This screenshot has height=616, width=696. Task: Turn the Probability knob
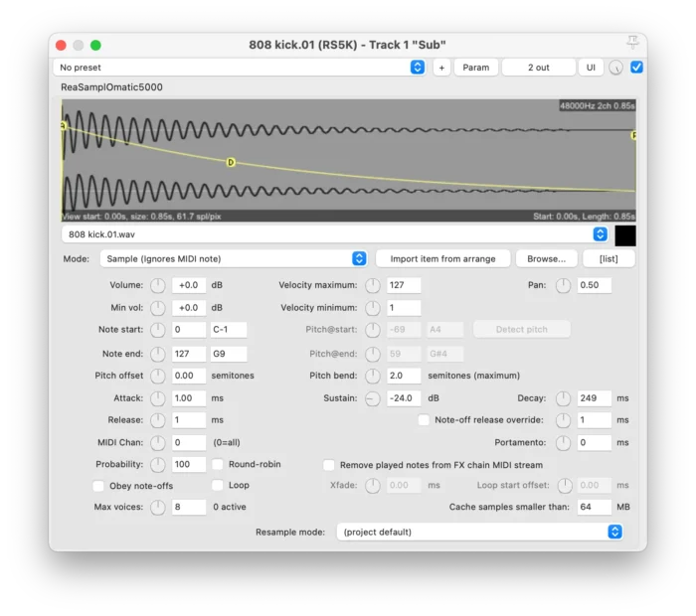click(157, 465)
